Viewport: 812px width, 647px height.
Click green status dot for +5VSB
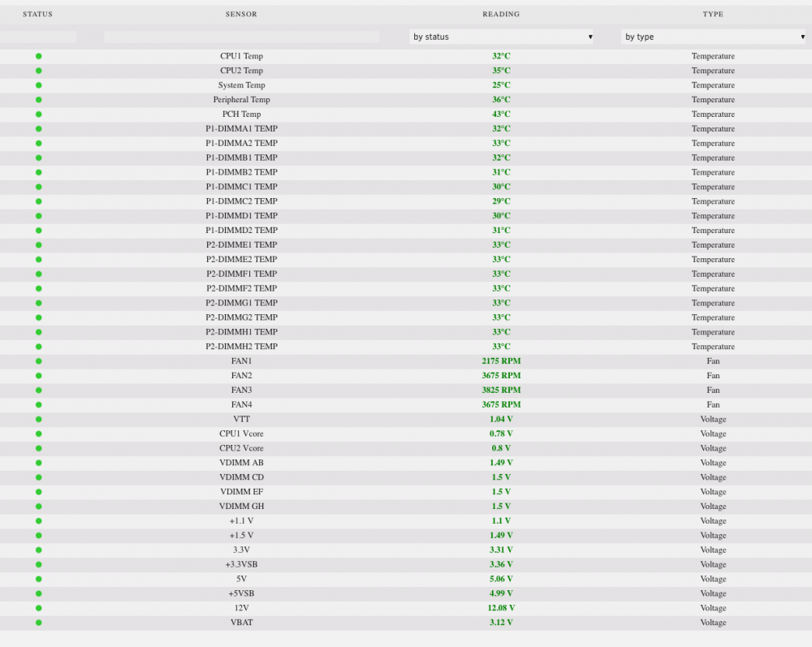coord(38,593)
